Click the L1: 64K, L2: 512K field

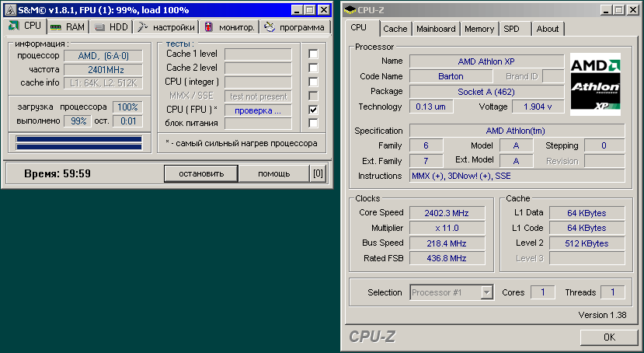pos(103,83)
